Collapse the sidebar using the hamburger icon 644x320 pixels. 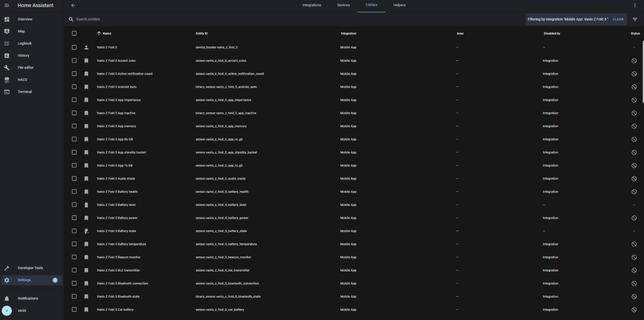pos(7,5)
